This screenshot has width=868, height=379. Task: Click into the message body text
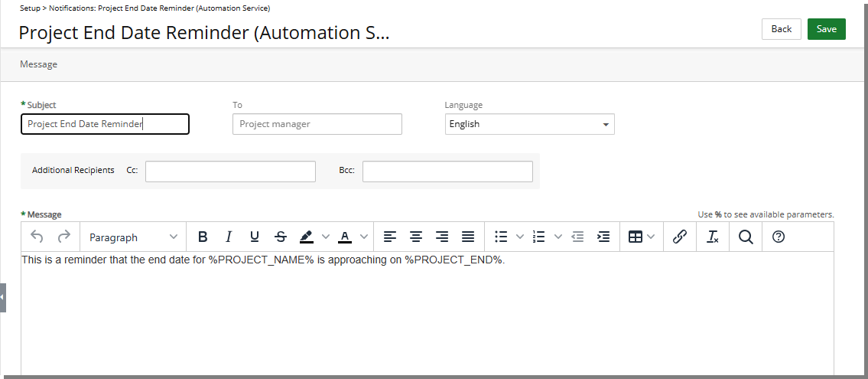point(264,260)
